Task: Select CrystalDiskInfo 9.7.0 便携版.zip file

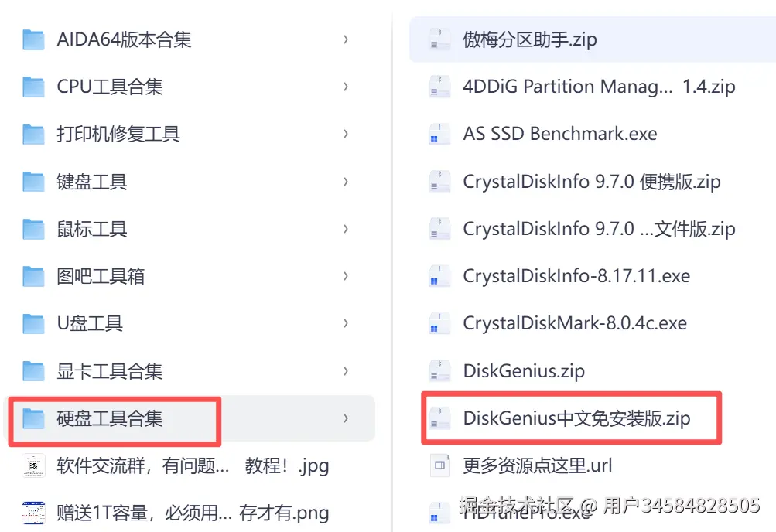Action: [x=591, y=182]
